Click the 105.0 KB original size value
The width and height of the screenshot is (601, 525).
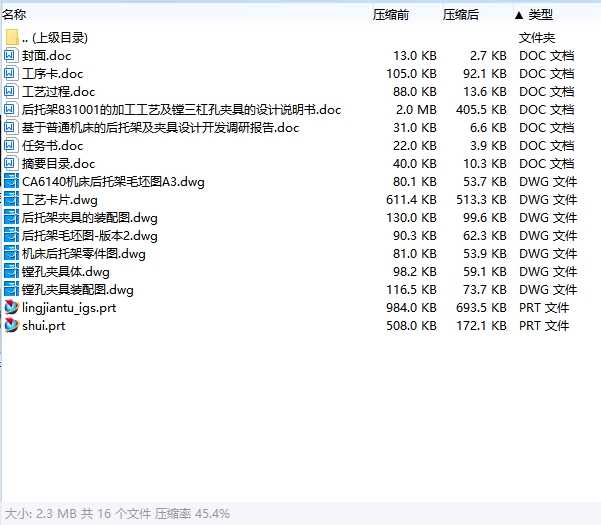411,74
